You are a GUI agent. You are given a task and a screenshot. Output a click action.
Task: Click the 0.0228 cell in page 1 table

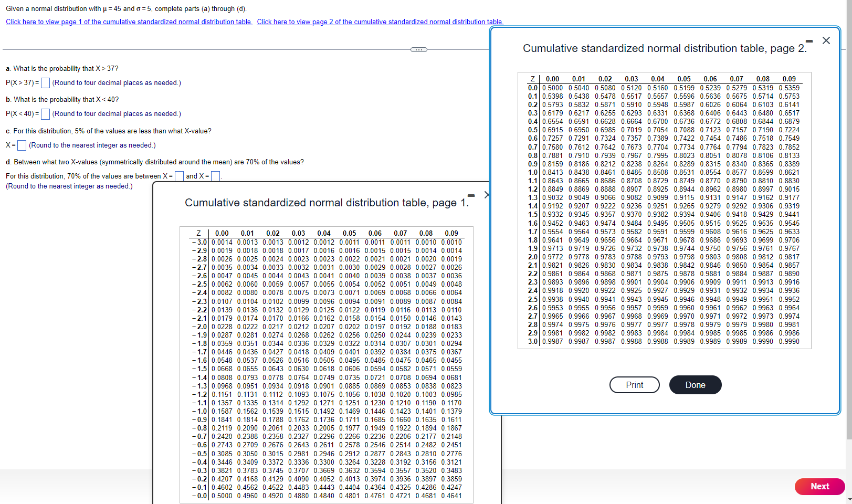(x=222, y=327)
